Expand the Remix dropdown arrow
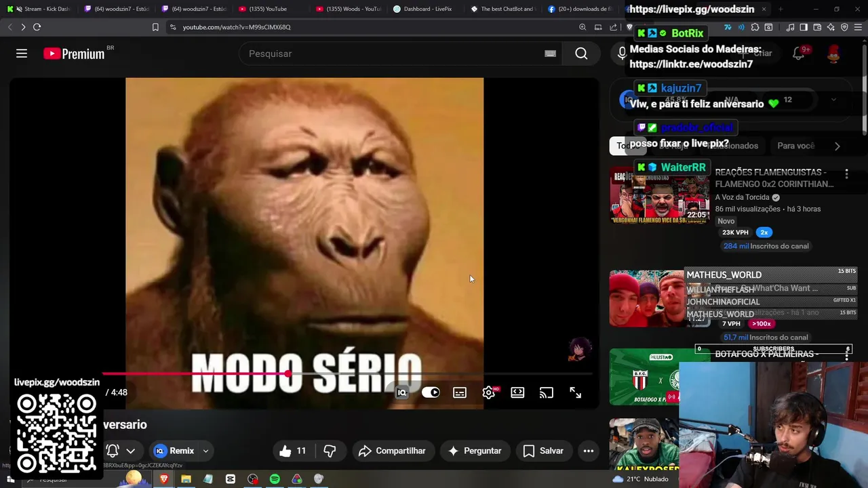Image resolution: width=868 pixels, height=488 pixels. (205, 451)
